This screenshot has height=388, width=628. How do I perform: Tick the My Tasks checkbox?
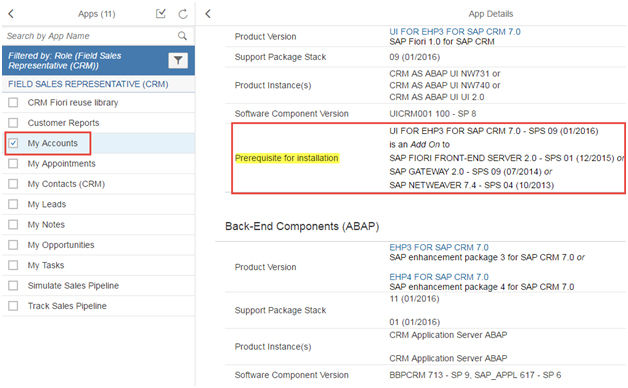13,265
